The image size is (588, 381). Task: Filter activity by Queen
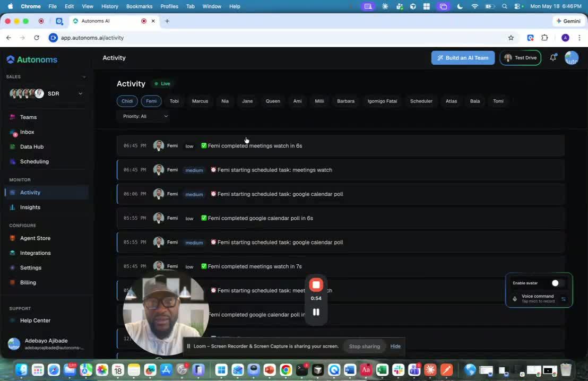(273, 101)
